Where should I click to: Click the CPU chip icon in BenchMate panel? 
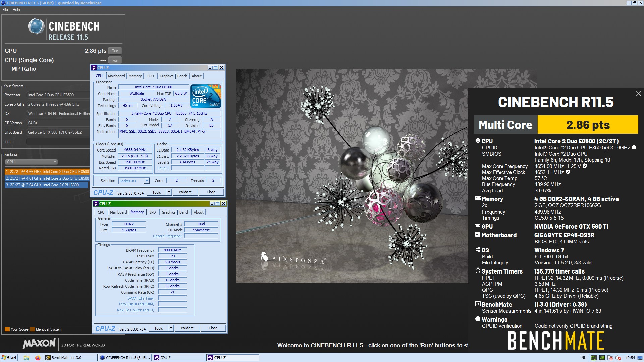coord(478,141)
